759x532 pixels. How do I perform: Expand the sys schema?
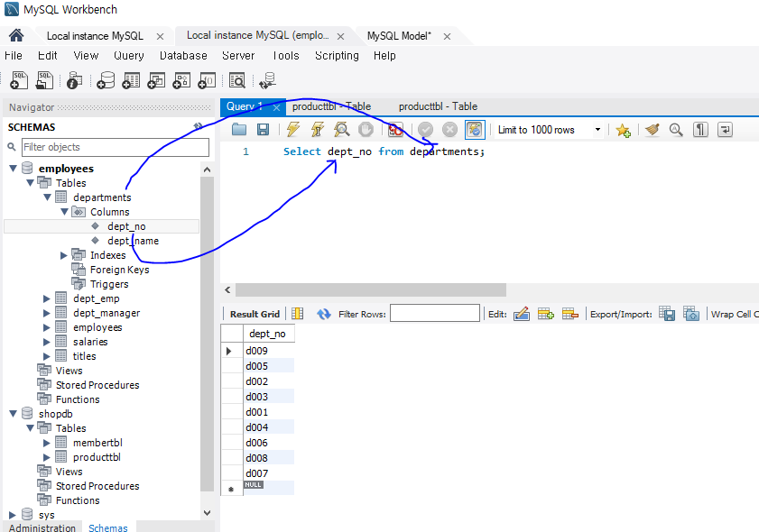[13, 515]
